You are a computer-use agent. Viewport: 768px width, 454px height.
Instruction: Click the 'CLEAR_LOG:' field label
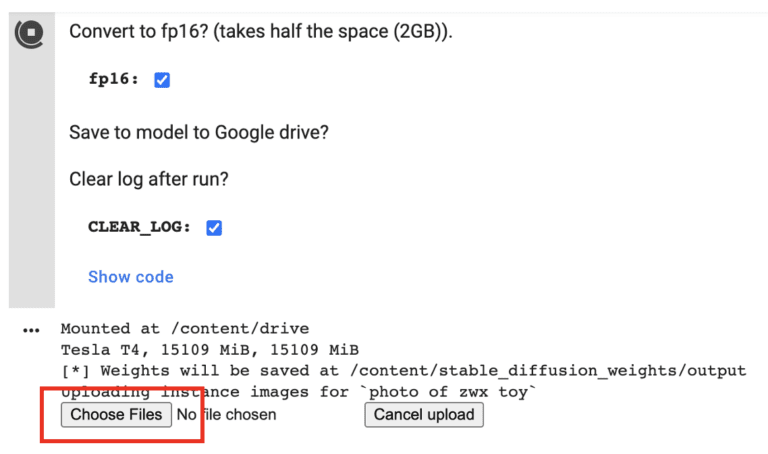click(x=140, y=227)
